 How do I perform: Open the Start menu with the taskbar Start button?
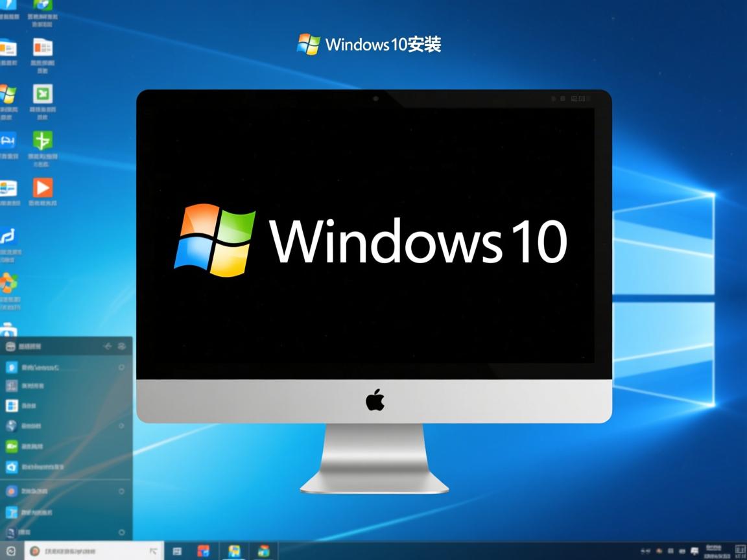(x=10, y=550)
